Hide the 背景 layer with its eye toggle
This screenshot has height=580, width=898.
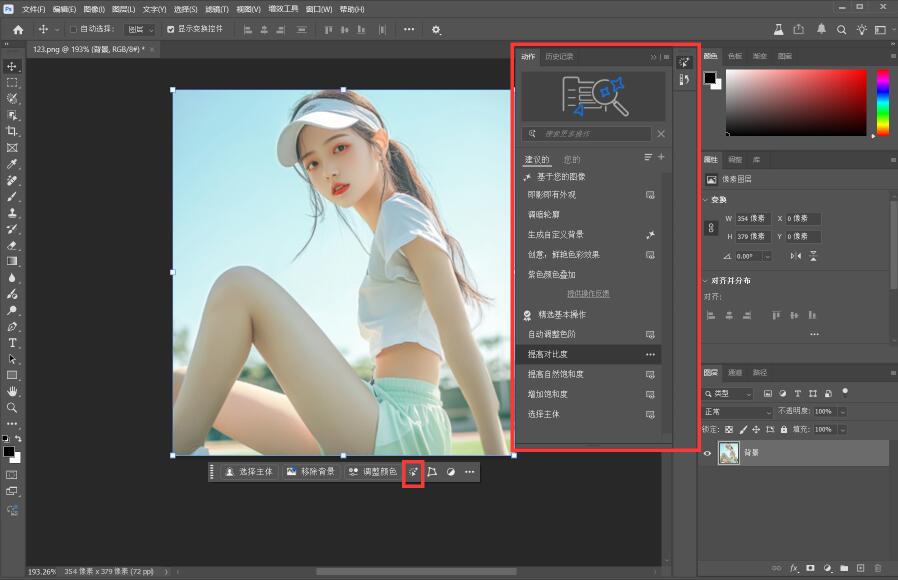pos(707,452)
